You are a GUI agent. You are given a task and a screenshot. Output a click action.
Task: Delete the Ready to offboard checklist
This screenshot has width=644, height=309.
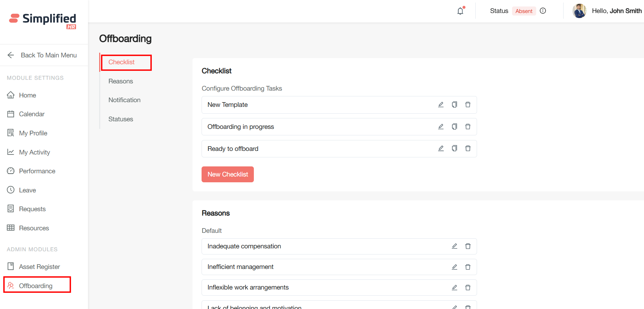[468, 149]
